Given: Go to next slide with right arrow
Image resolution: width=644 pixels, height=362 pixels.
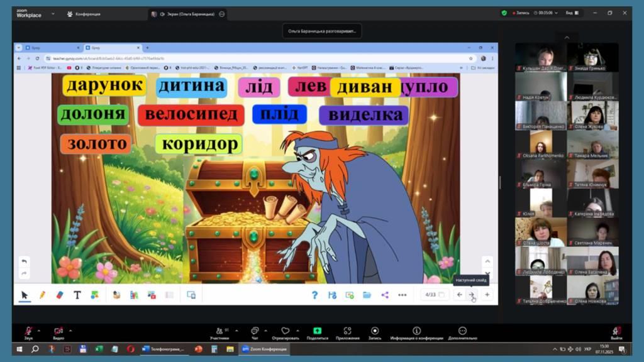Looking at the screenshot, I should click(x=472, y=295).
